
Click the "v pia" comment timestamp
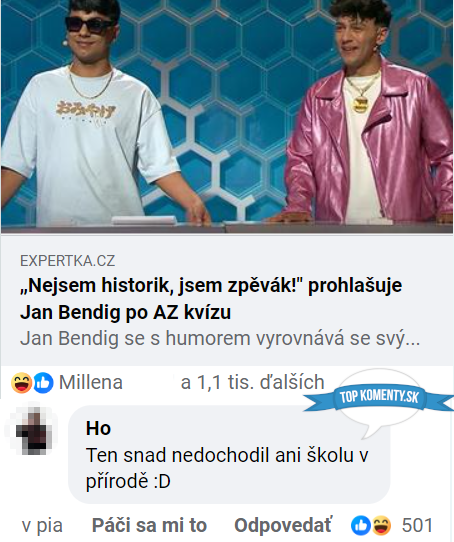tap(42, 526)
